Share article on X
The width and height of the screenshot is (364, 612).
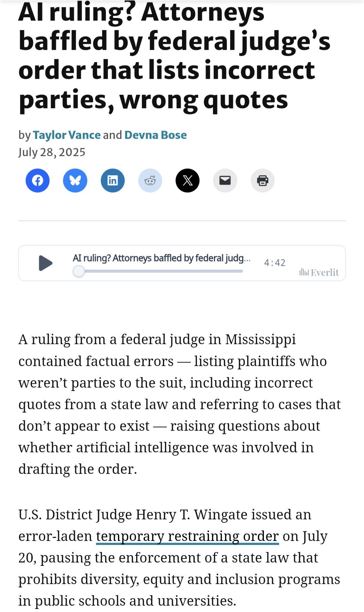[187, 181]
